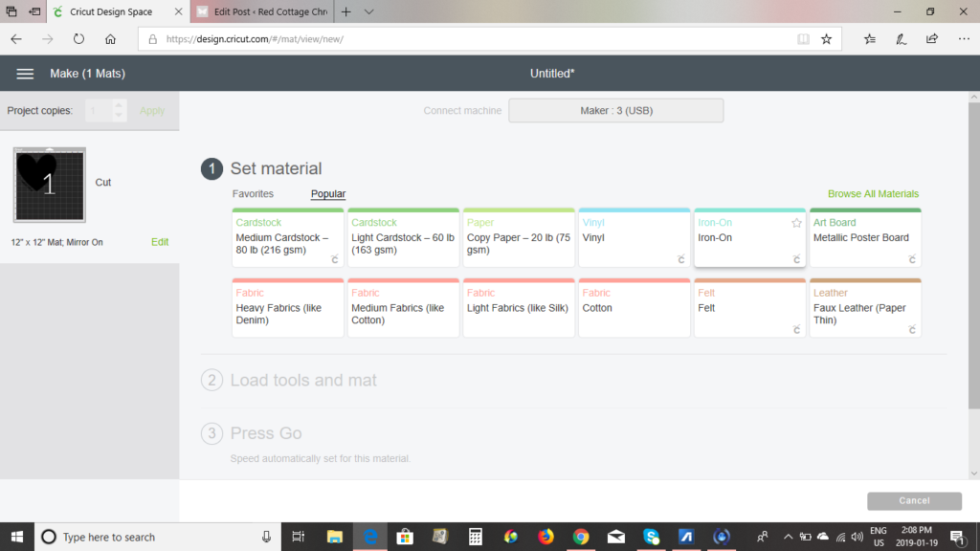Image resolution: width=980 pixels, height=551 pixels.
Task: Decrease project copies with down arrow
Action: pyautogui.click(x=119, y=116)
